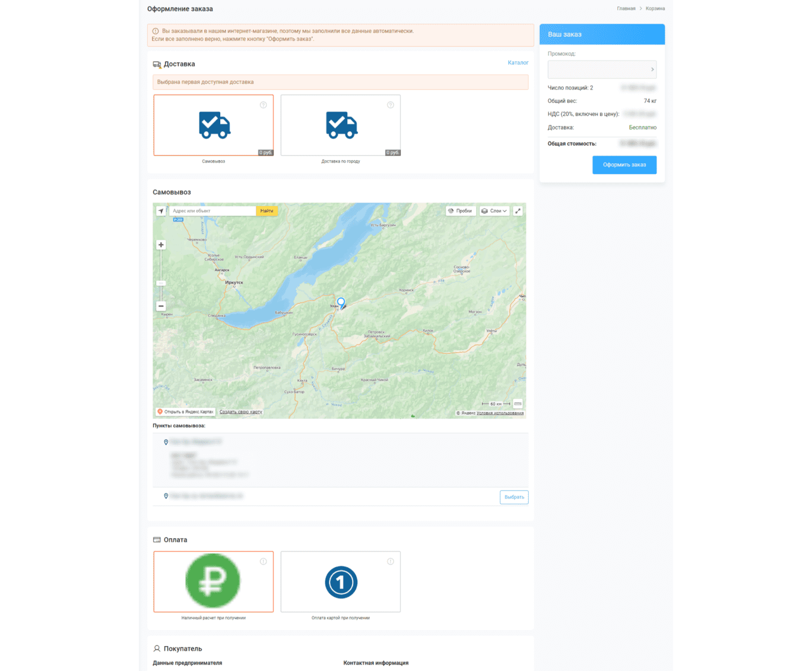This screenshot has width=812, height=671.
Task: Click the map ruler measurement icon
Action: tap(518, 404)
